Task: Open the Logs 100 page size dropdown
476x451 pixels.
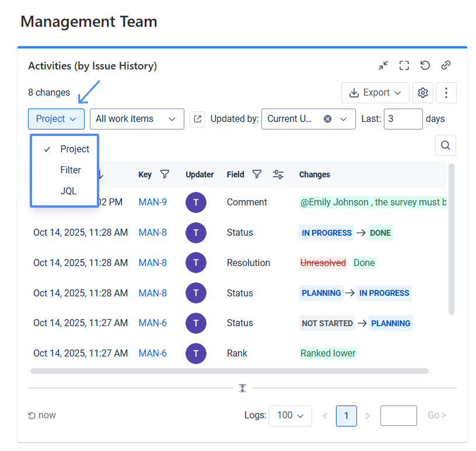Action: (290, 415)
